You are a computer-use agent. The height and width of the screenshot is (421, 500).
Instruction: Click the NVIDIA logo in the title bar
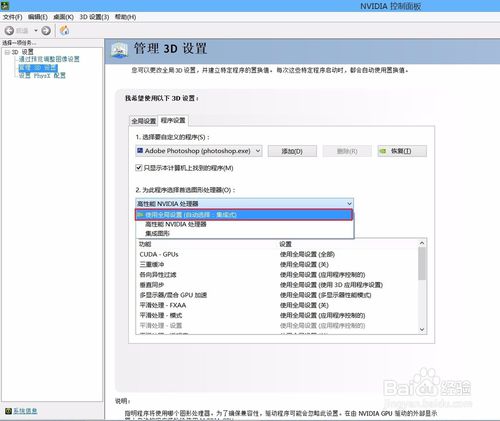point(5,5)
